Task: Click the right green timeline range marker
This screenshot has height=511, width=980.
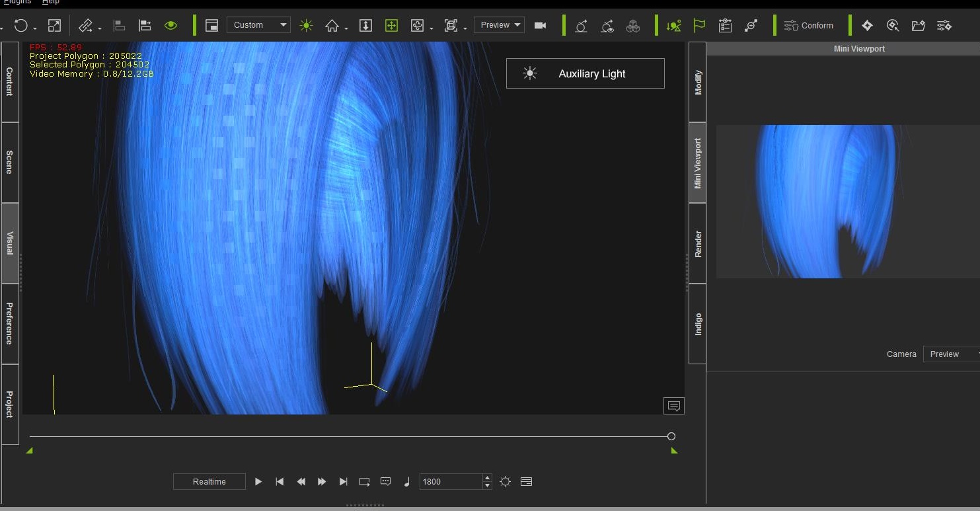Action: coord(674,451)
